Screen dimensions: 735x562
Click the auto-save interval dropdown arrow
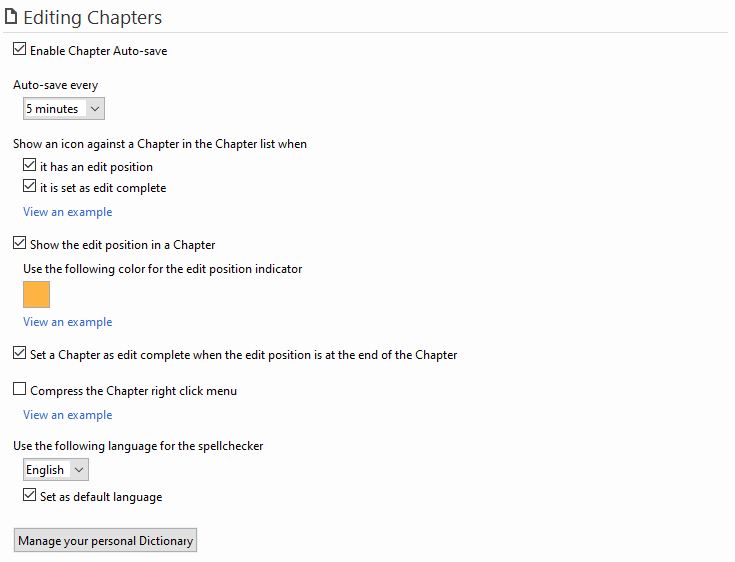pos(95,109)
